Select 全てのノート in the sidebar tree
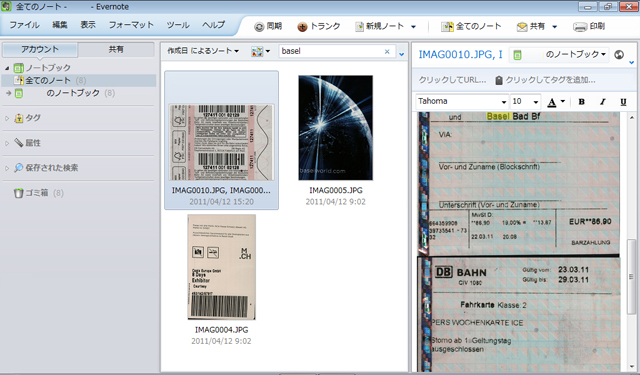The image size is (640, 375). pos(79,80)
